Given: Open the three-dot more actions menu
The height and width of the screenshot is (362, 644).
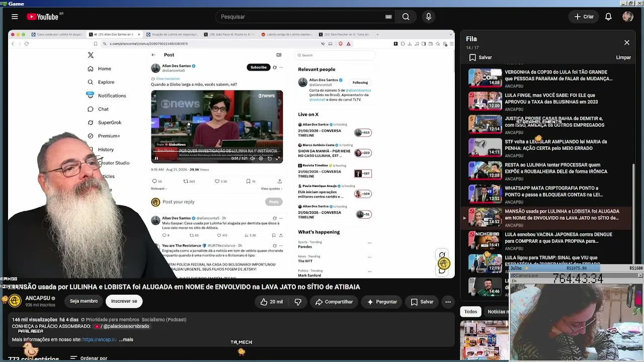Looking at the screenshot, I should [x=448, y=302].
